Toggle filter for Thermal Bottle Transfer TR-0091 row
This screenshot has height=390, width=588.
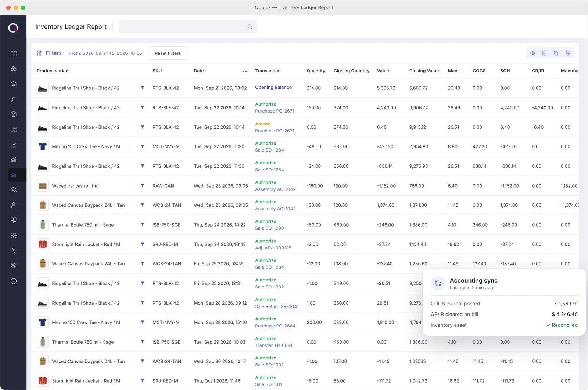click(x=143, y=342)
